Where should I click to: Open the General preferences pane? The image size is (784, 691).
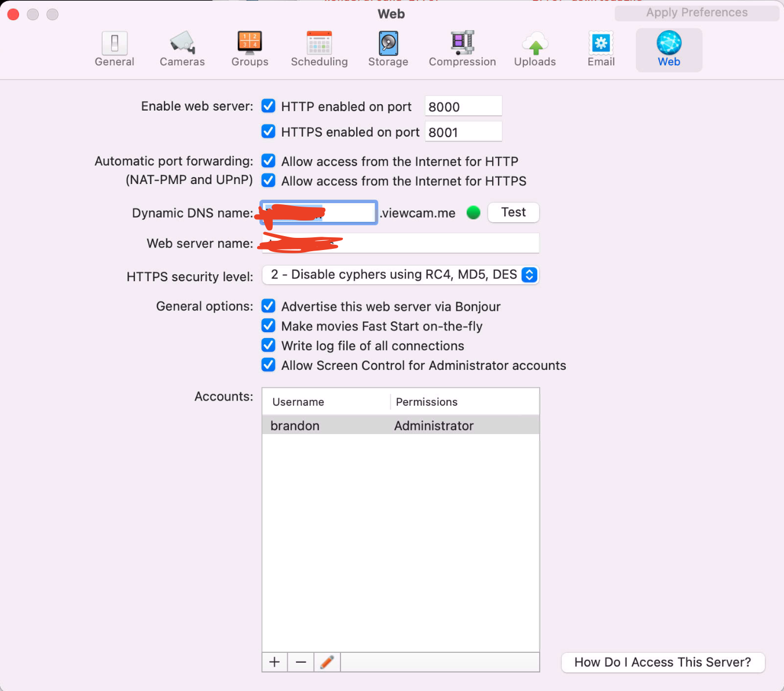(x=115, y=50)
